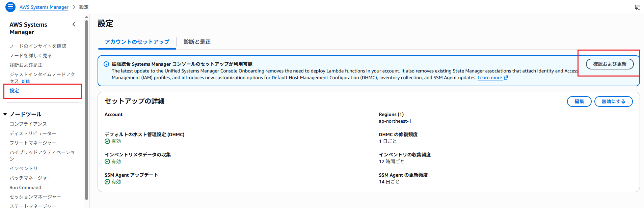Click the ap-northeast-1 region value
Screen dimensions: 644x208
pyautogui.click(x=395, y=121)
